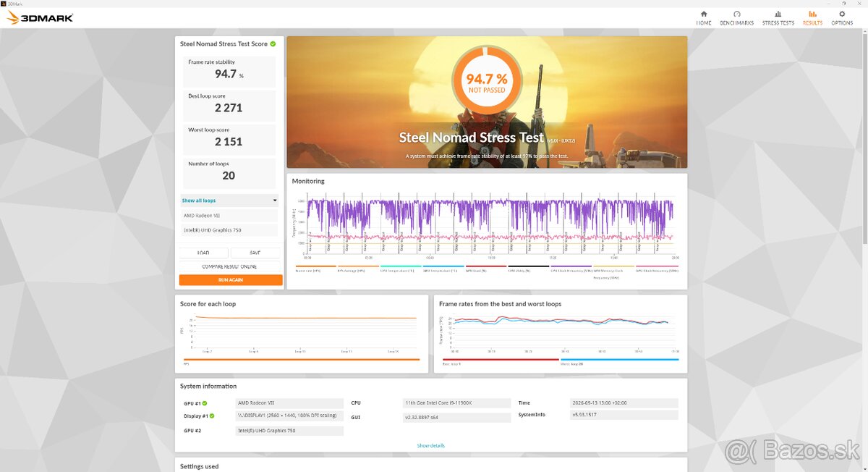868x472 pixels.
Task: Toggle the GPU Temperature legend series
Action: [x=443, y=268]
